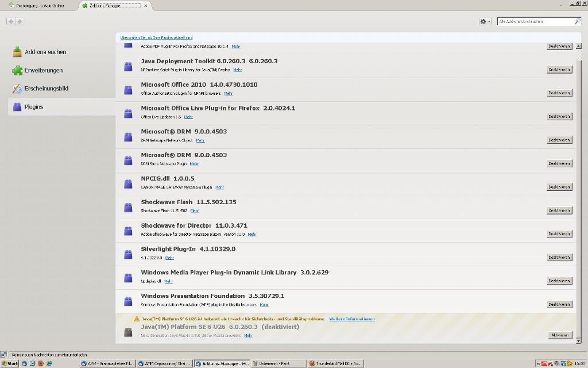Deactivate the Windows Media Player plugin
This screenshot has height=368, width=588.
click(x=559, y=281)
